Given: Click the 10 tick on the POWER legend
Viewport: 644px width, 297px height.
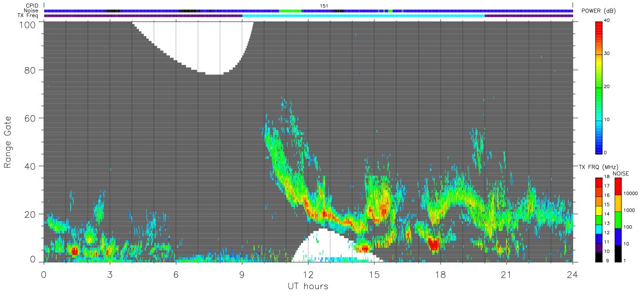Looking at the screenshot, I should pos(607,119).
